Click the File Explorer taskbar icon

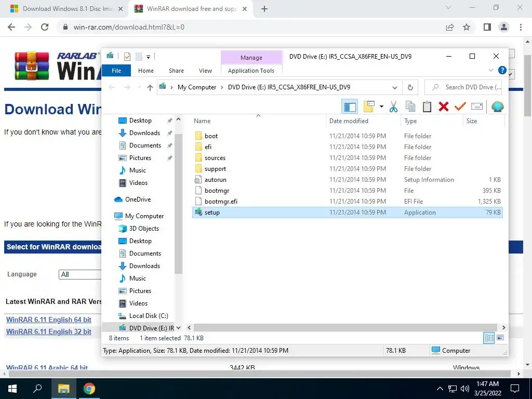click(63, 389)
